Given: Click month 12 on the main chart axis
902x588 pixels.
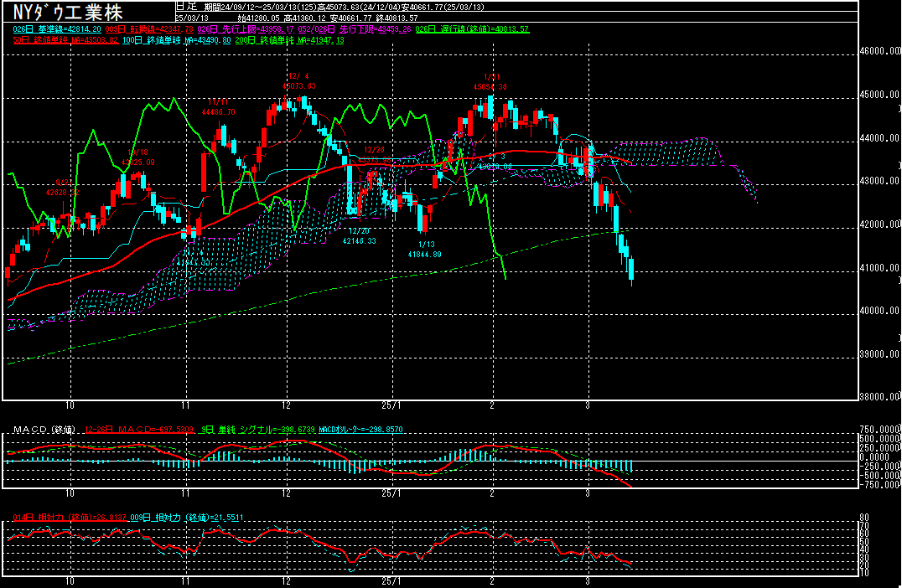Looking at the screenshot, I should tap(287, 405).
